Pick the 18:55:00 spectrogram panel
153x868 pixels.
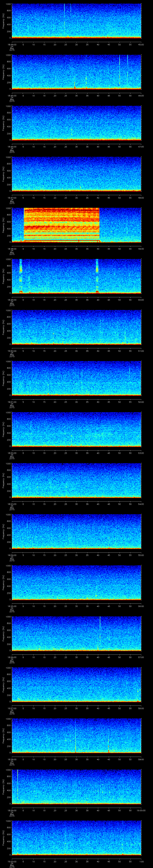(76, 582)
